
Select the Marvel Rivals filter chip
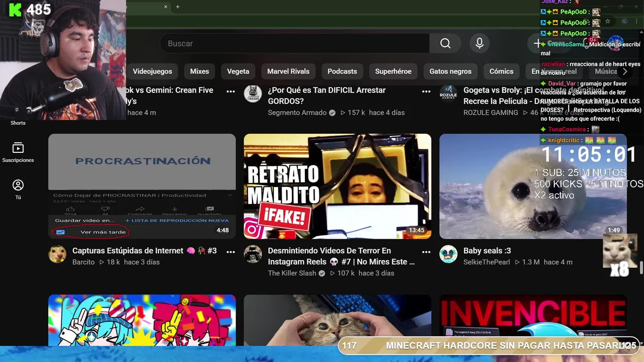(x=288, y=71)
